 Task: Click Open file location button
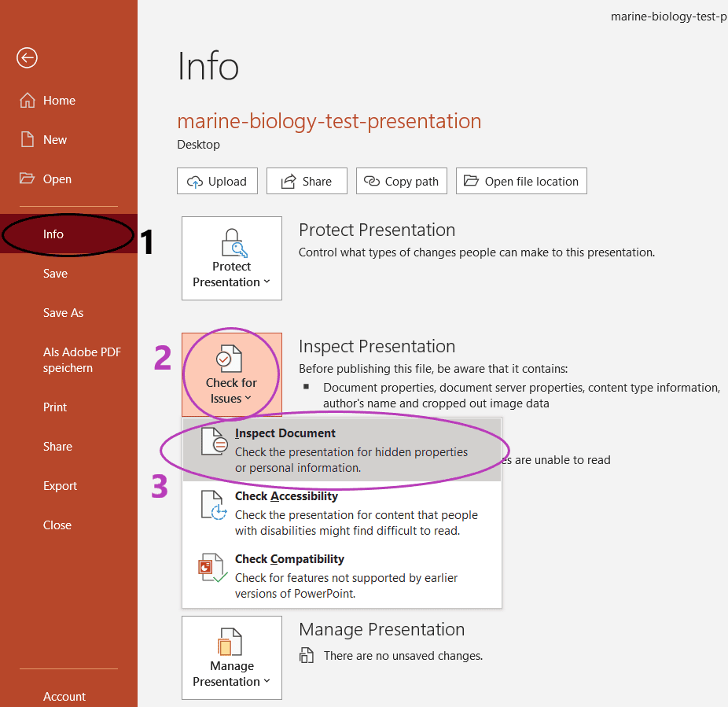[x=521, y=181]
